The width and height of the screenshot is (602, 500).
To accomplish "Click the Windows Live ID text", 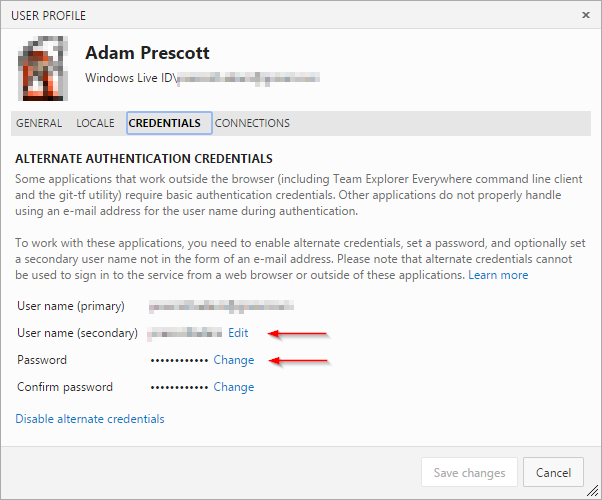I will click(x=130, y=77).
